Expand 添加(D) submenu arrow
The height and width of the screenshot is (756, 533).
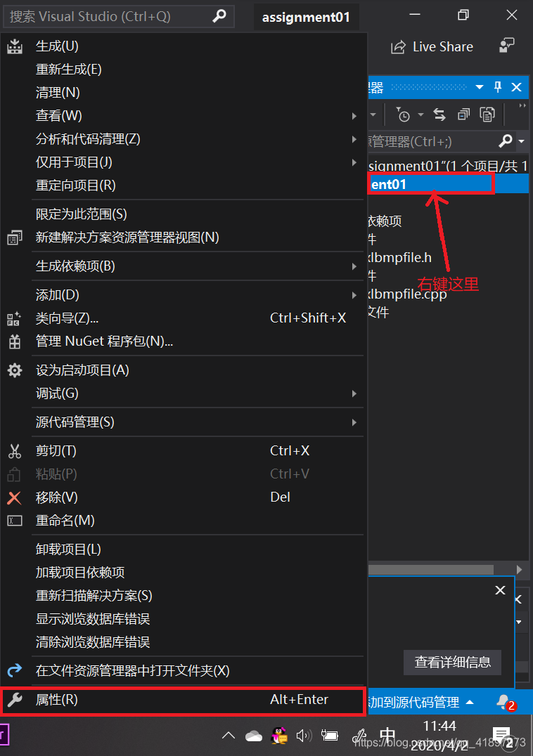click(x=354, y=295)
